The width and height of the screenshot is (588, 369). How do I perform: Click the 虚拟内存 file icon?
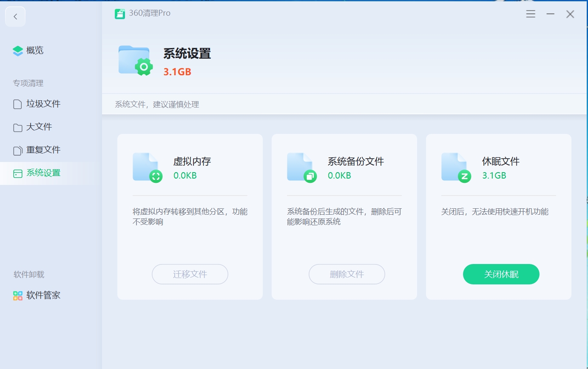(148, 167)
